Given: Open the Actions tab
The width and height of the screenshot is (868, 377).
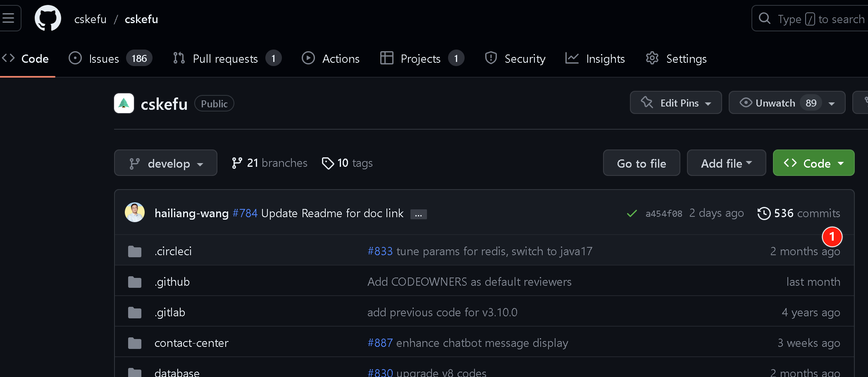Looking at the screenshot, I should click(331, 59).
